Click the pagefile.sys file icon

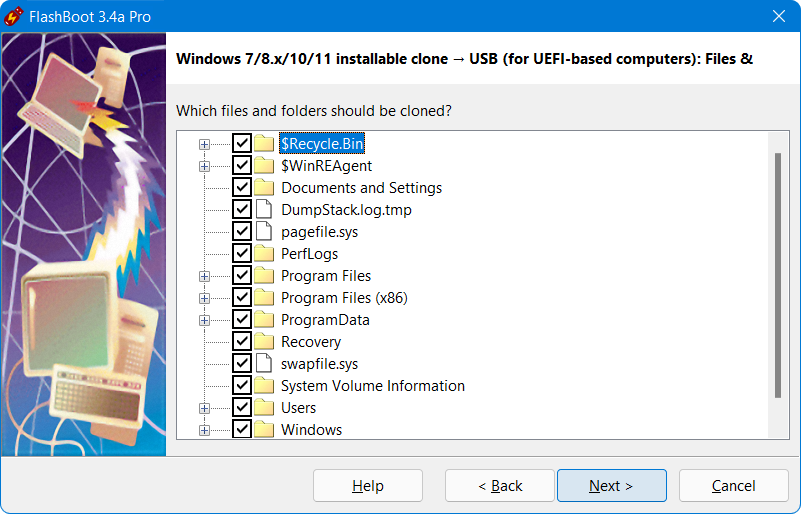click(x=264, y=231)
